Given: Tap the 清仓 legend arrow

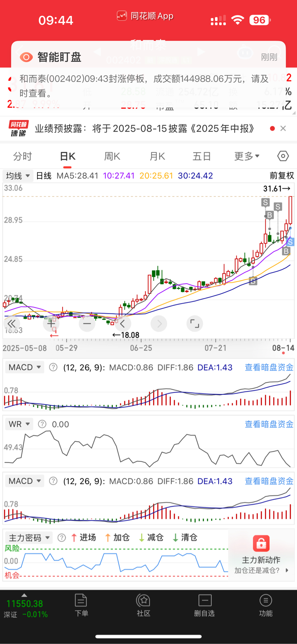Looking at the screenshot, I should (x=175, y=538).
